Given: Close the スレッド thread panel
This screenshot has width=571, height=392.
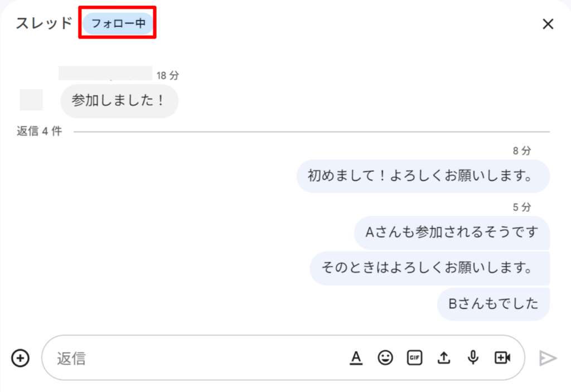Looking at the screenshot, I should (548, 24).
